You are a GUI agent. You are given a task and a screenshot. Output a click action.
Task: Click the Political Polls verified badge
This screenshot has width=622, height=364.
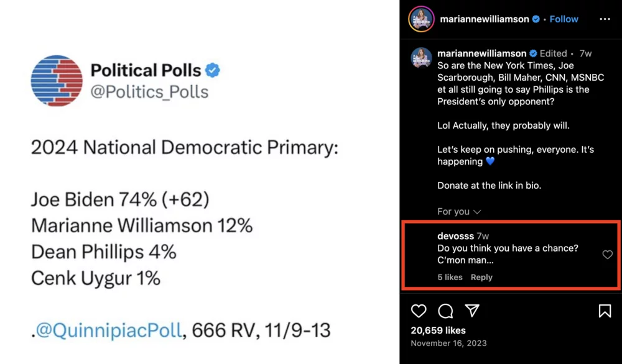point(213,71)
